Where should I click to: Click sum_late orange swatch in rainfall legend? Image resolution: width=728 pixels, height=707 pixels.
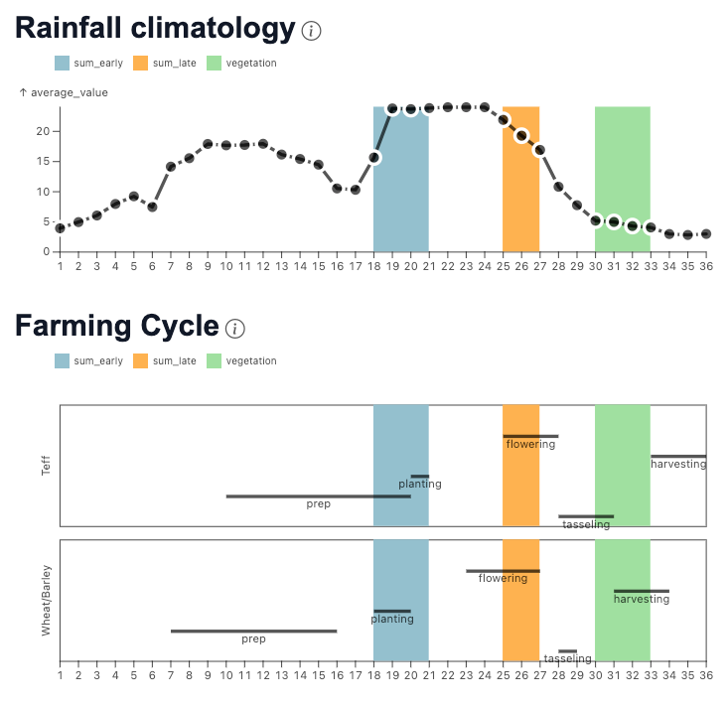(x=141, y=63)
